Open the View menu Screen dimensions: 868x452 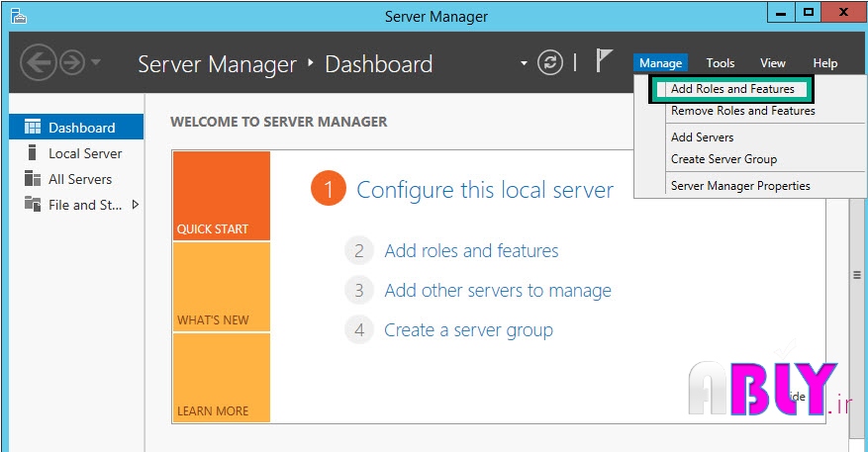click(772, 63)
